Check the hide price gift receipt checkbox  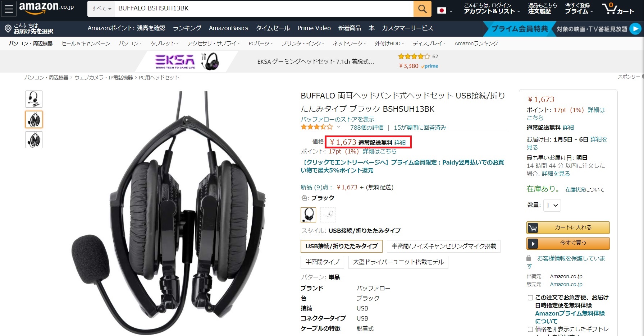tap(530, 329)
